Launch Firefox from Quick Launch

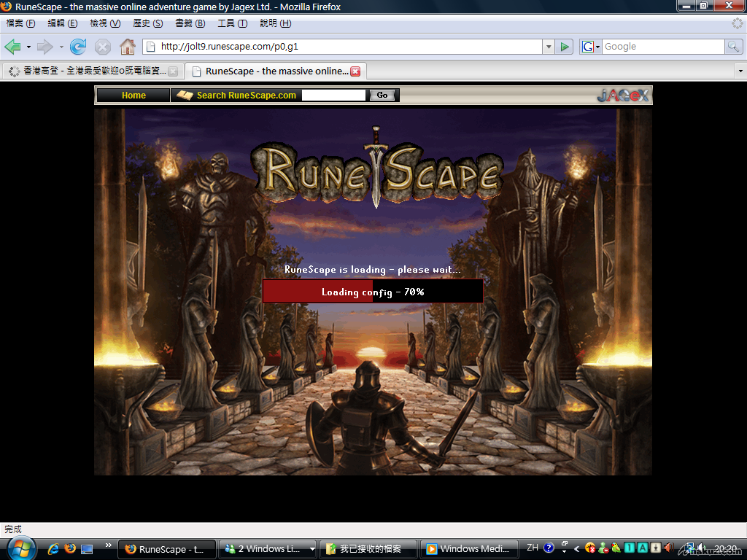click(70, 548)
